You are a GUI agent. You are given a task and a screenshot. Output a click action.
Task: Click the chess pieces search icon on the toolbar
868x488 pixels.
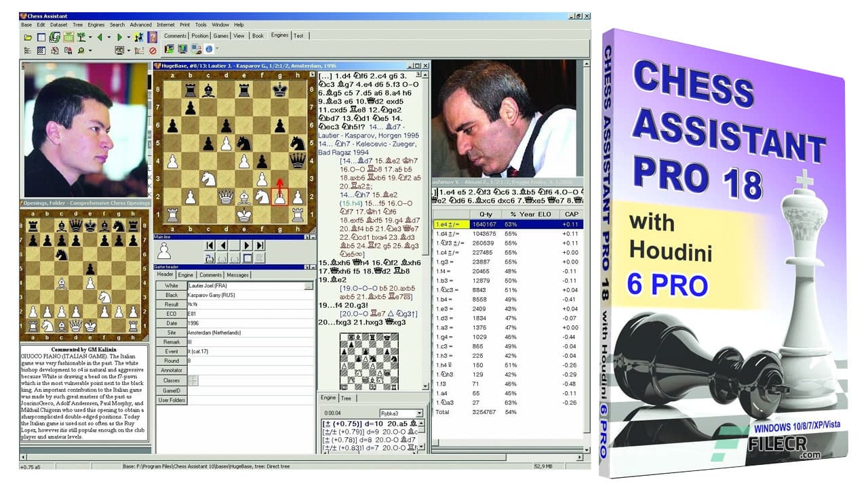pyautogui.click(x=138, y=35)
